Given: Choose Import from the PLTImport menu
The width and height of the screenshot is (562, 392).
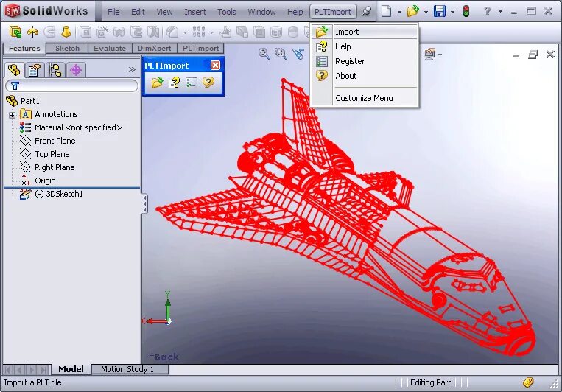Looking at the screenshot, I should [365, 32].
